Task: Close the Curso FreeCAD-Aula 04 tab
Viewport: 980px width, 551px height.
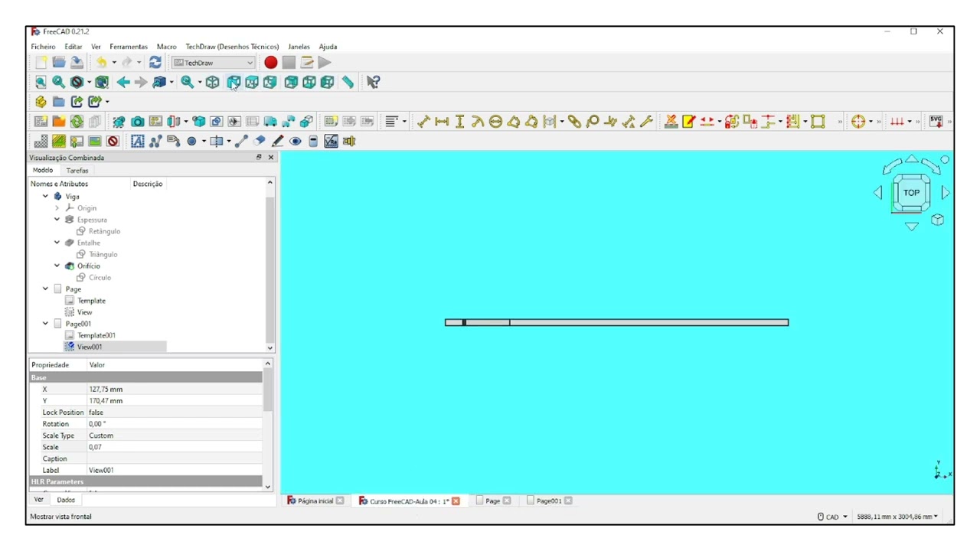Action: click(x=456, y=501)
